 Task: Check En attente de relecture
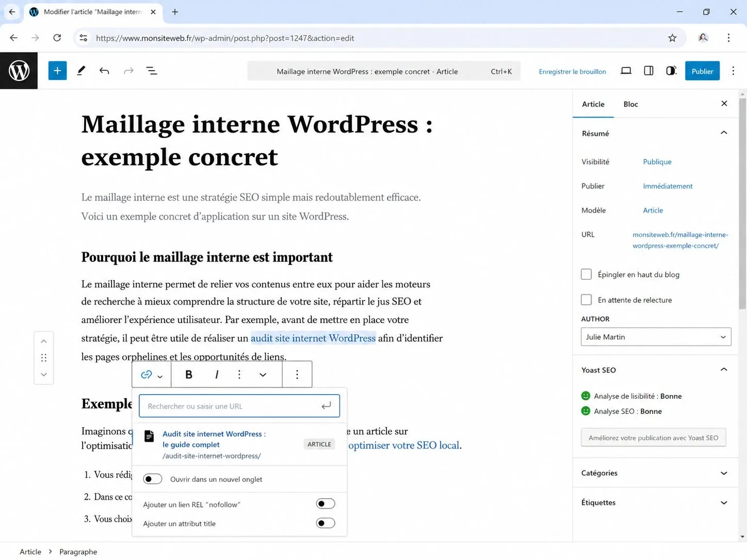pos(586,300)
